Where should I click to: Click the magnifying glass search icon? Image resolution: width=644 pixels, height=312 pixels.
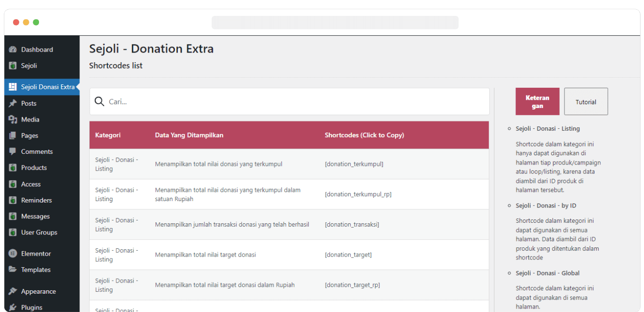click(x=99, y=102)
